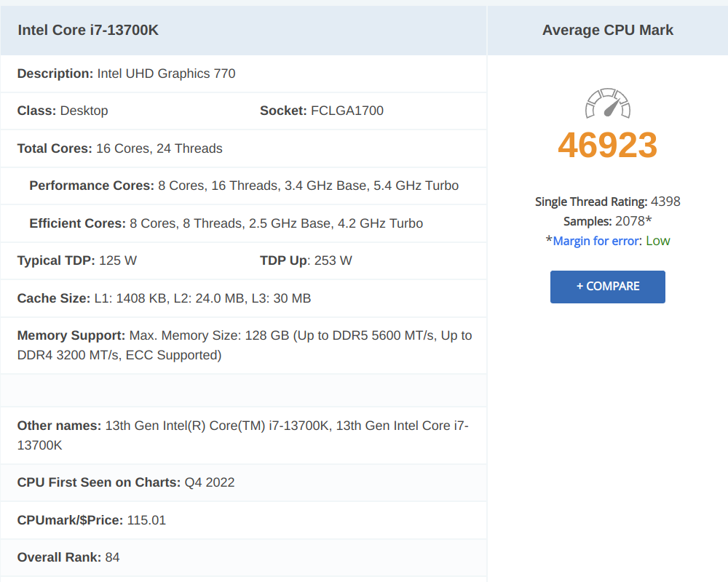Click the + COMPARE button
The image size is (728, 582).
coord(607,287)
